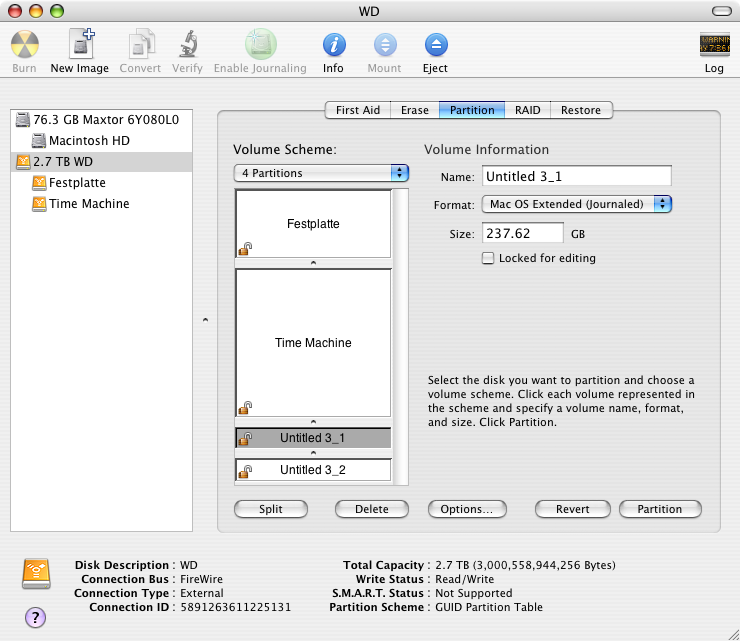This screenshot has width=740, height=641.
Task: Click the Revert button
Action: click(572, 509)
